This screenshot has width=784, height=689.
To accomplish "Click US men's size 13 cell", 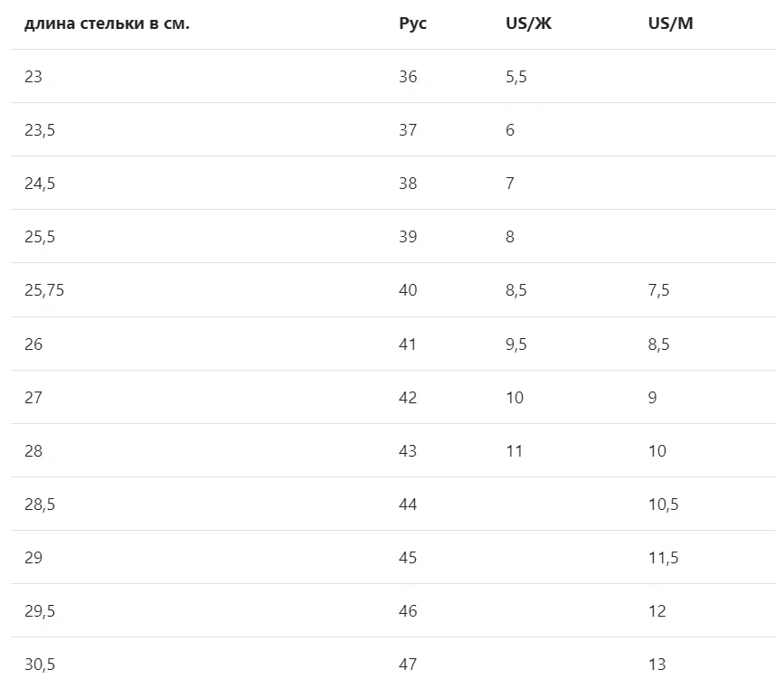I will coord(657,665).
